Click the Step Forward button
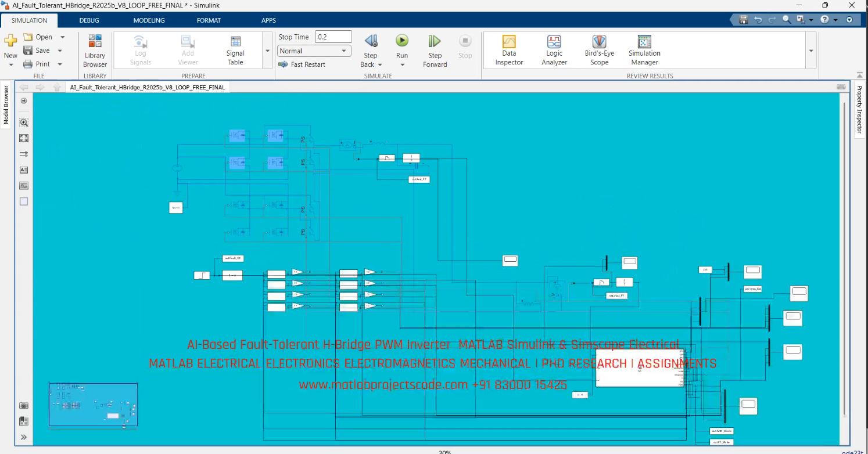 tap(435, 51)
